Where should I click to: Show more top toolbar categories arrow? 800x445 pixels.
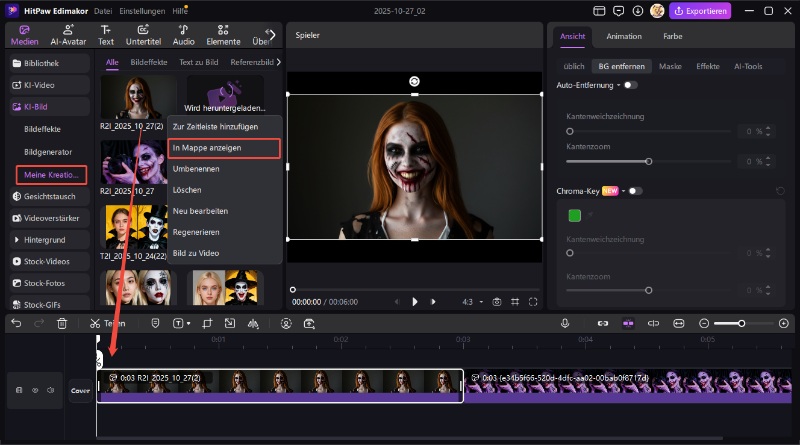point(271,35)
